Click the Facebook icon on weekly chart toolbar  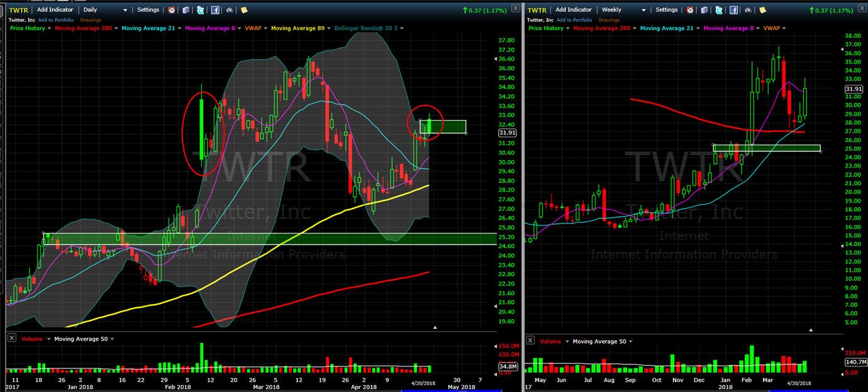tap(733, 10)
